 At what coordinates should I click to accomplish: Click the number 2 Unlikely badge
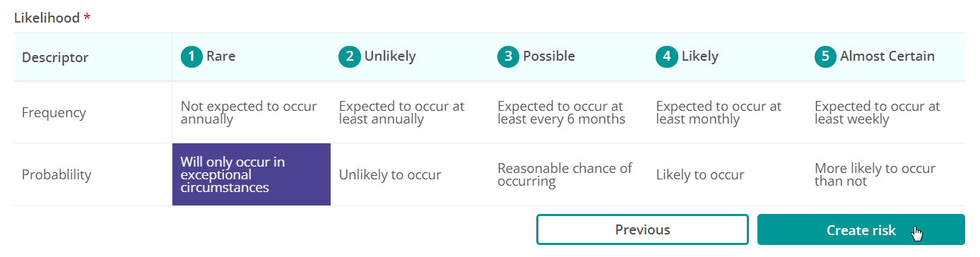[350, 56]
